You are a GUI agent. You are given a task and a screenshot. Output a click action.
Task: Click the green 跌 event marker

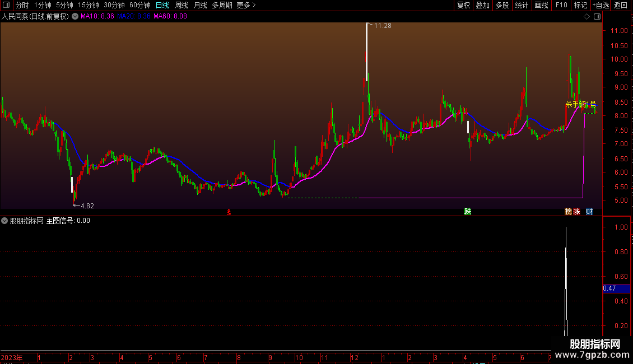click(x=467, y=211)
